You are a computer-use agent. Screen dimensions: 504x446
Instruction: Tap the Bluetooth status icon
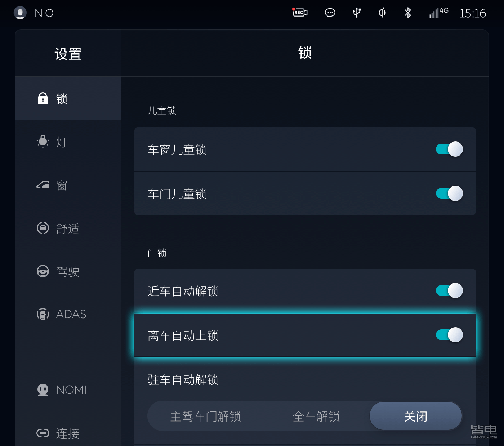(408, 13)
